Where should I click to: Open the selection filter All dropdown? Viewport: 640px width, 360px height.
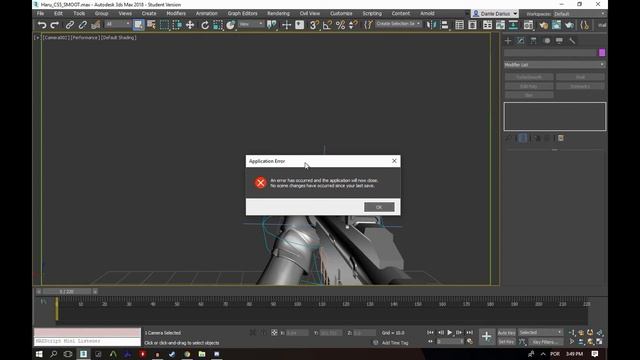(x=118, y=24)
